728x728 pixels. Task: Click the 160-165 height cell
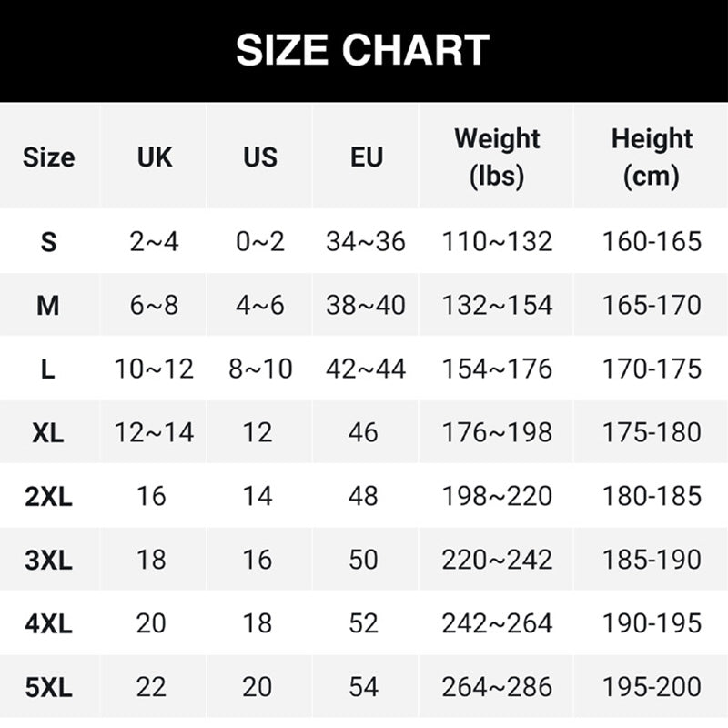point(652,241)
